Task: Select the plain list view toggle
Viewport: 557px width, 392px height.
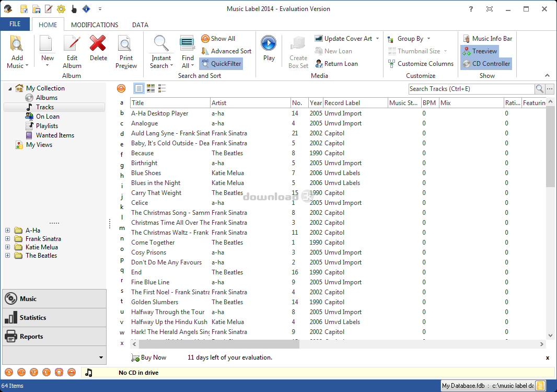Action: coord(139,88)
